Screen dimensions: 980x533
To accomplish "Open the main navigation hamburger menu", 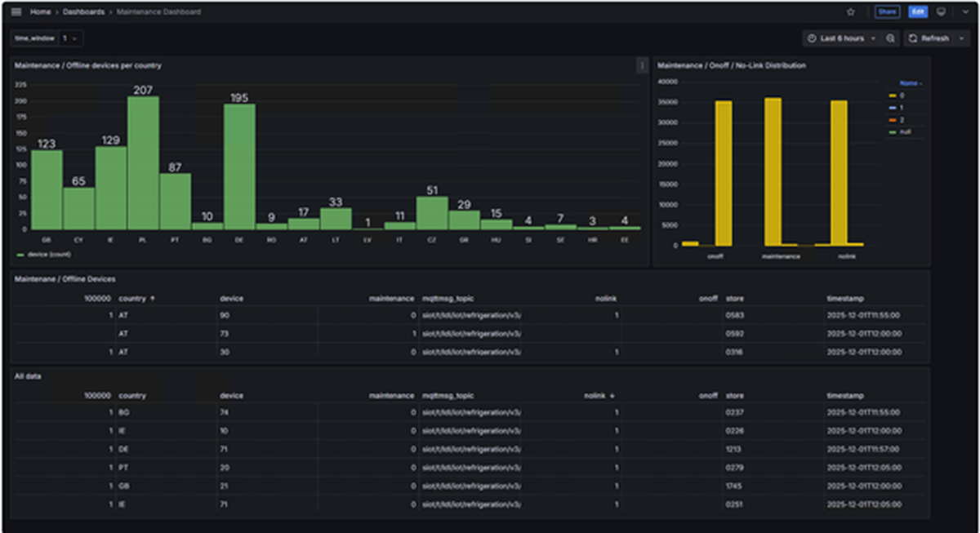I will click(x=15, y=11).
